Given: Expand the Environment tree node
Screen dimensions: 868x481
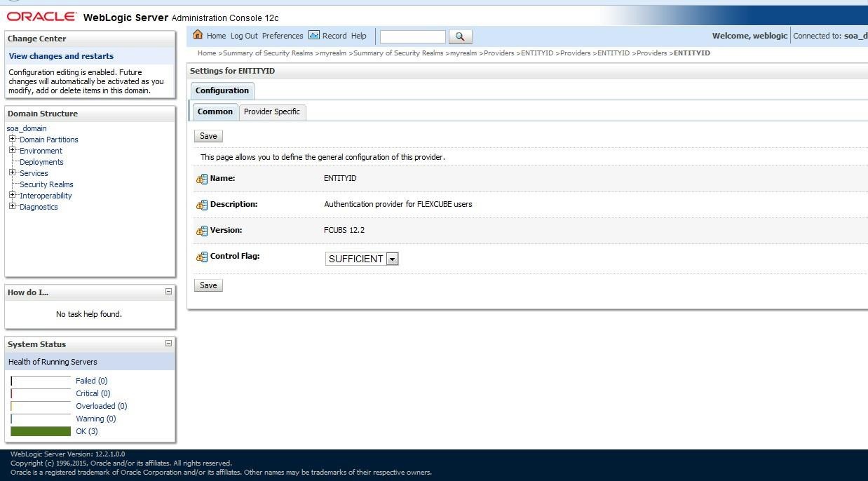Looking at the screenshot, I should tap(12, 150).
